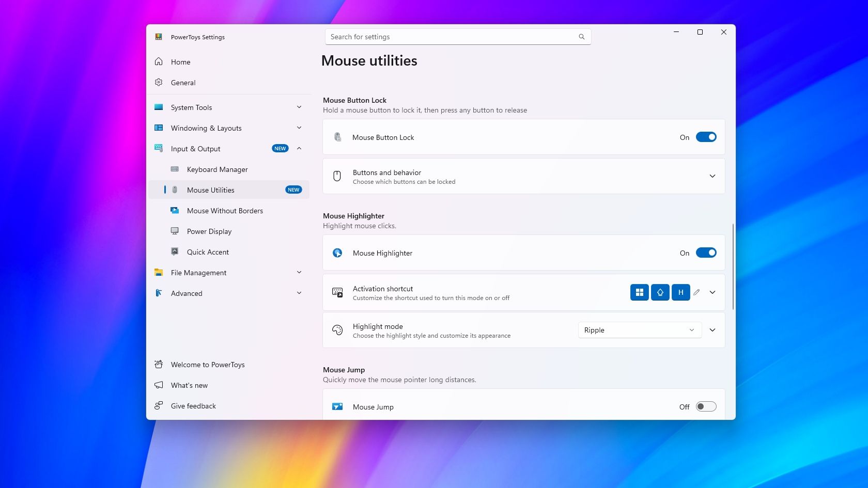Click the Search for settings field
Viewport: 868px width, 488px height.
(x=458, y=37)
